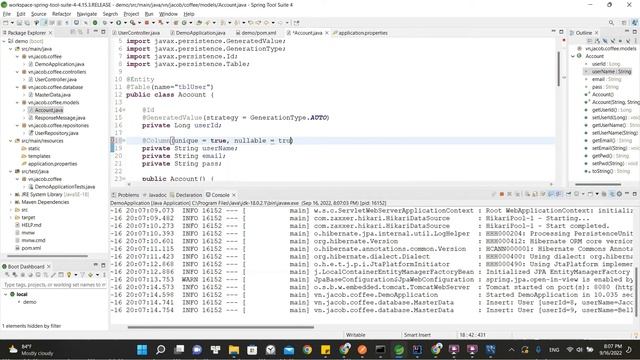The width and height of the screenshot is (640, 360).
Task: Open the Run button dropdown arrow
Action: (125, 23)
